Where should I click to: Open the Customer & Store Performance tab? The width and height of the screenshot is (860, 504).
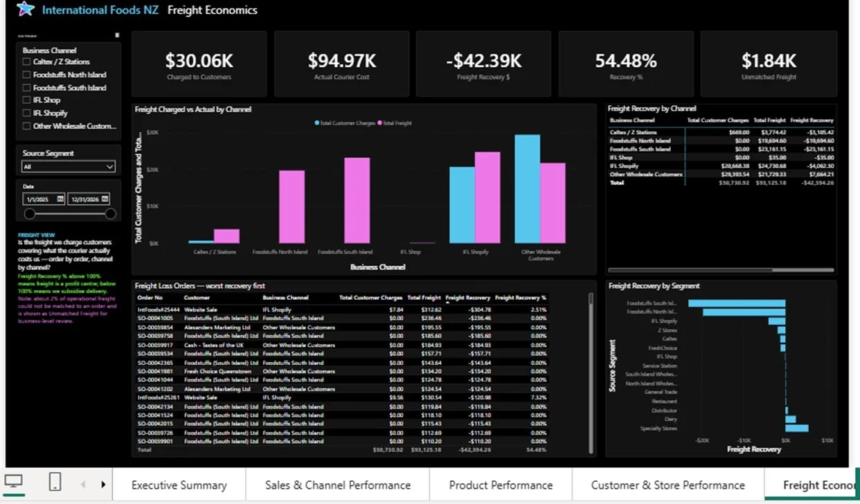point(668,485)
